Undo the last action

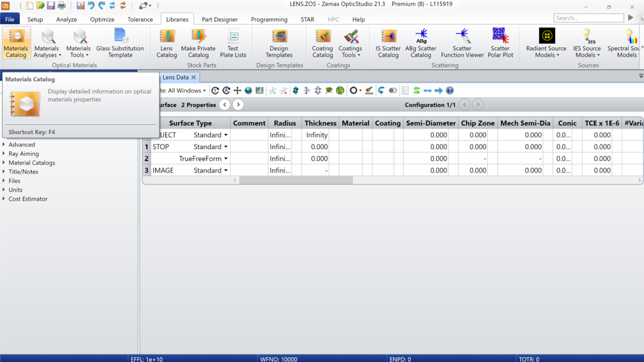pyautogui.click(x=91, y=6)
